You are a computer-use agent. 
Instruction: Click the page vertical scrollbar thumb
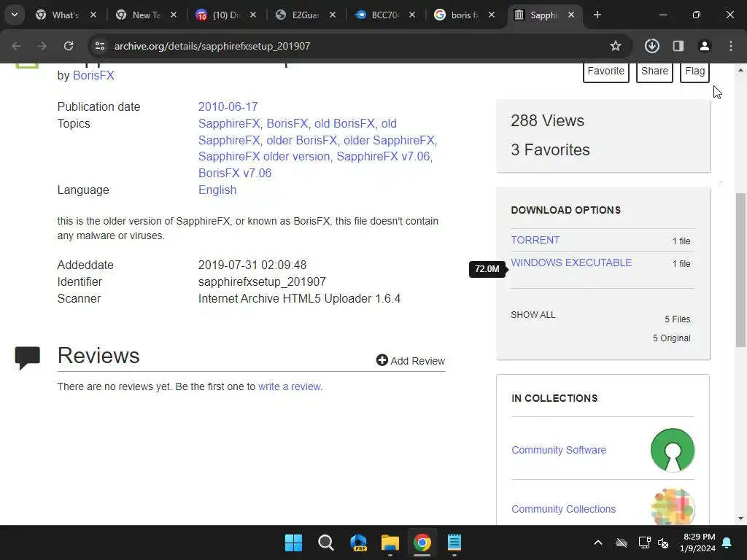point(740,270)
